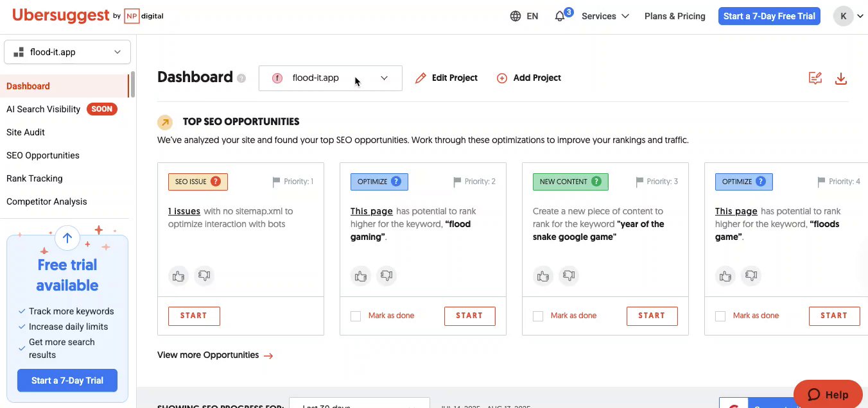Click Start a 7-Day Free Trial button
The width and height of the screenshot is (868, 408).
pos(769,17)
